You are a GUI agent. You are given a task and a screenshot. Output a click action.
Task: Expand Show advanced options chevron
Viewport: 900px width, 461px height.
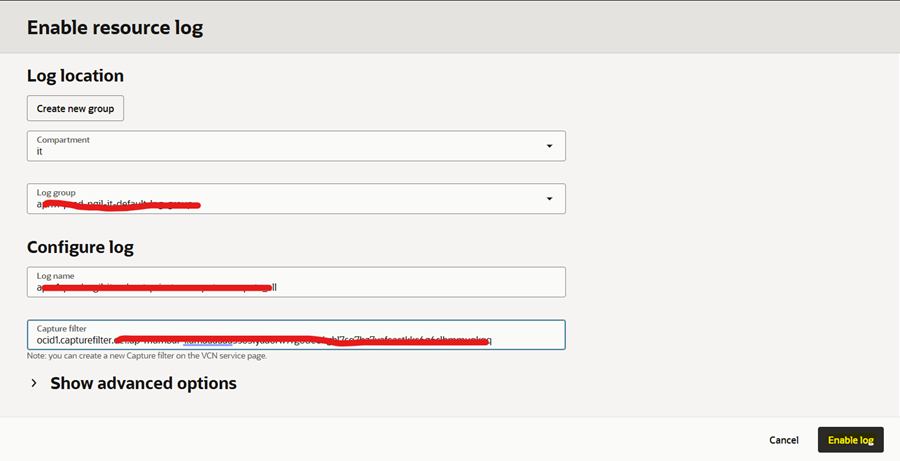(x=33, y=383)
